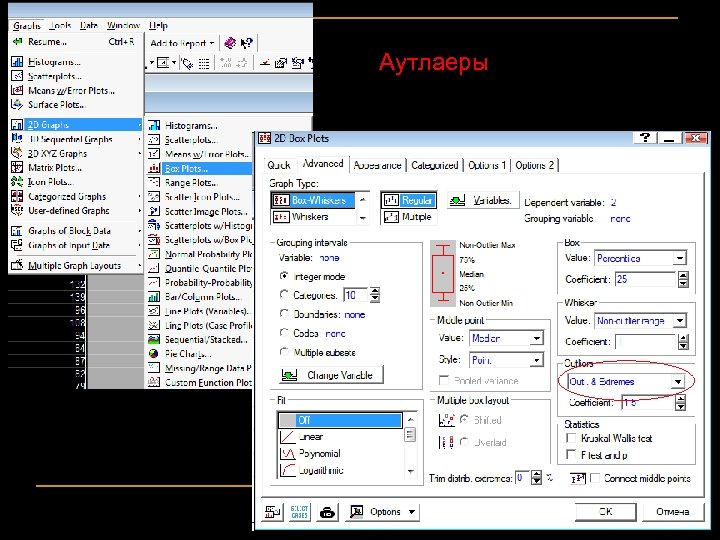Switch to the Quick tab

click(x=279, y=165)
